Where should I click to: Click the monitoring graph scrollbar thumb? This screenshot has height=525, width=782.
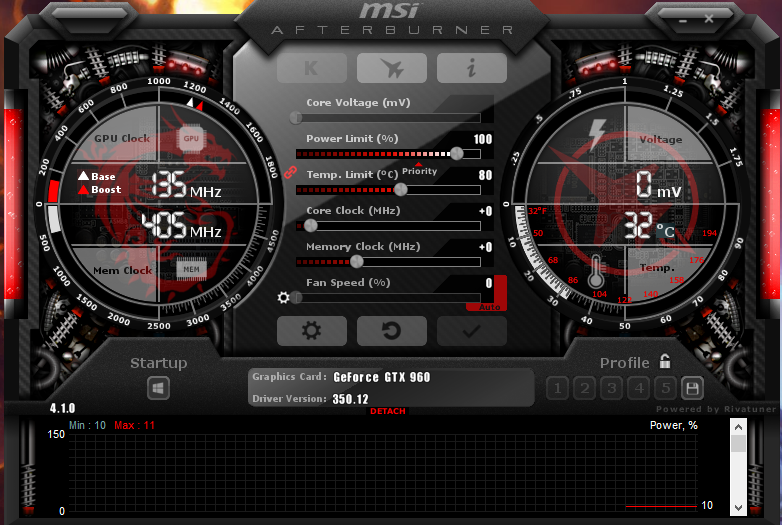coord(739,444)
